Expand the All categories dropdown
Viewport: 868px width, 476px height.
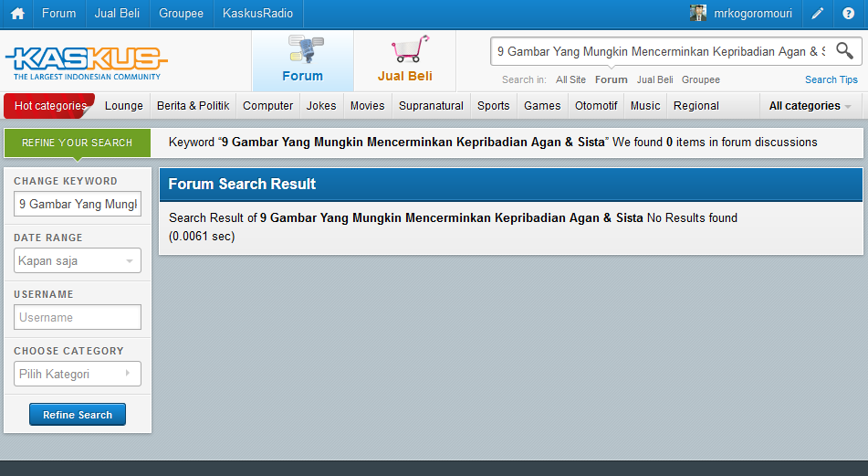click(x=810, y=106)
